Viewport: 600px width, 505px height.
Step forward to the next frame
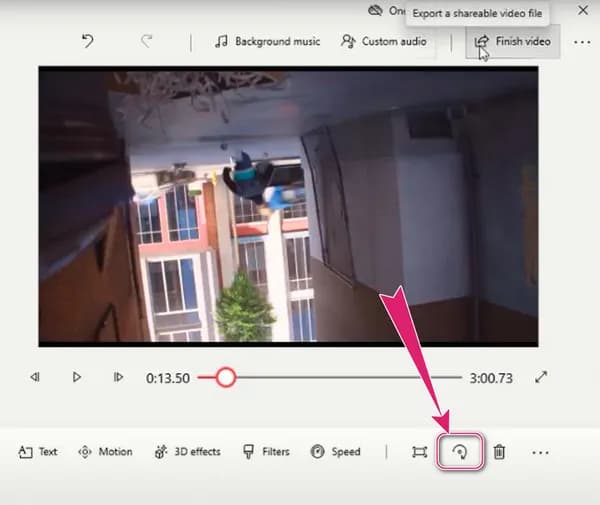[118, 377]
